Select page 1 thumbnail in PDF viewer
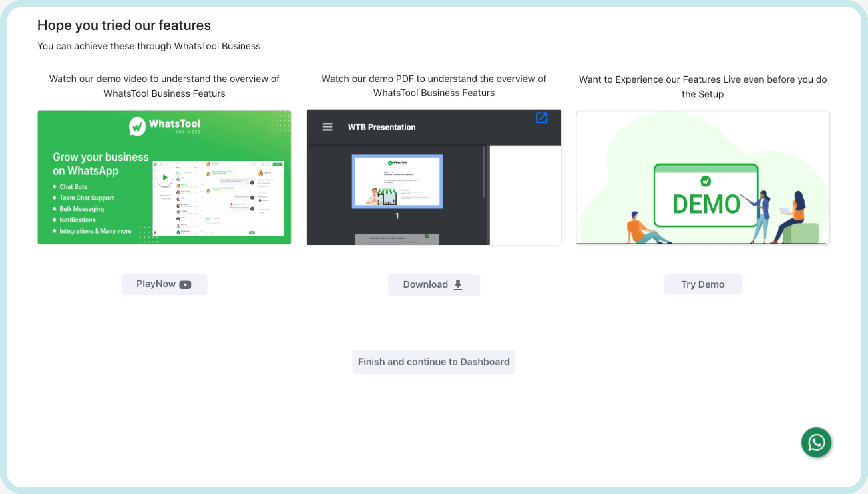 (397, 182)
